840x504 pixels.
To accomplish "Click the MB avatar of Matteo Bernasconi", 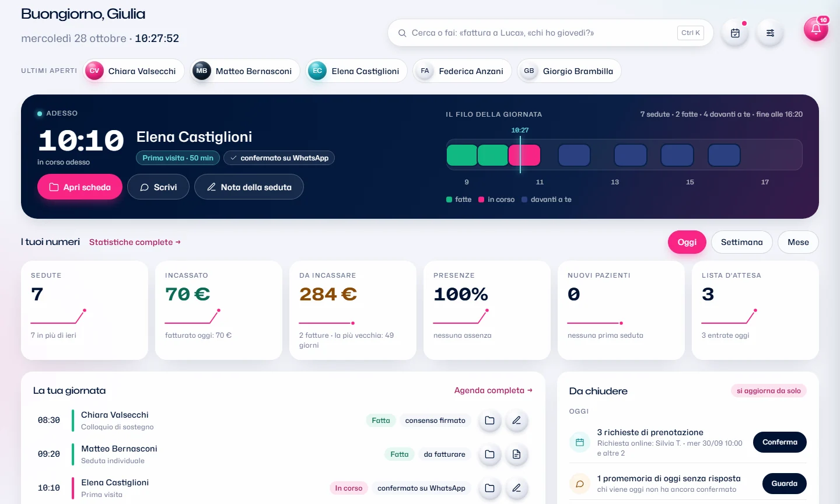I will point(202,71).
